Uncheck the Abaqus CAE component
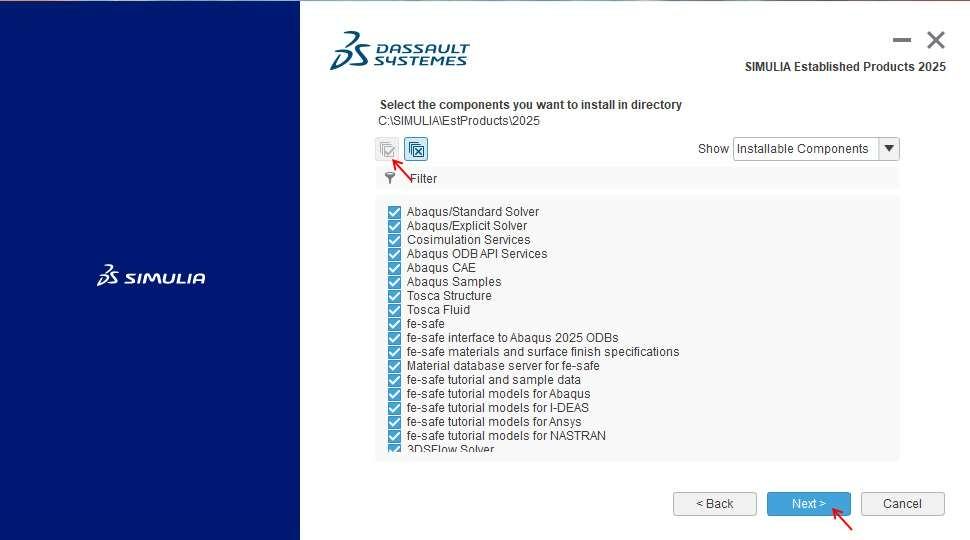Screen dimensions: 970x540 tap(394, 268)
